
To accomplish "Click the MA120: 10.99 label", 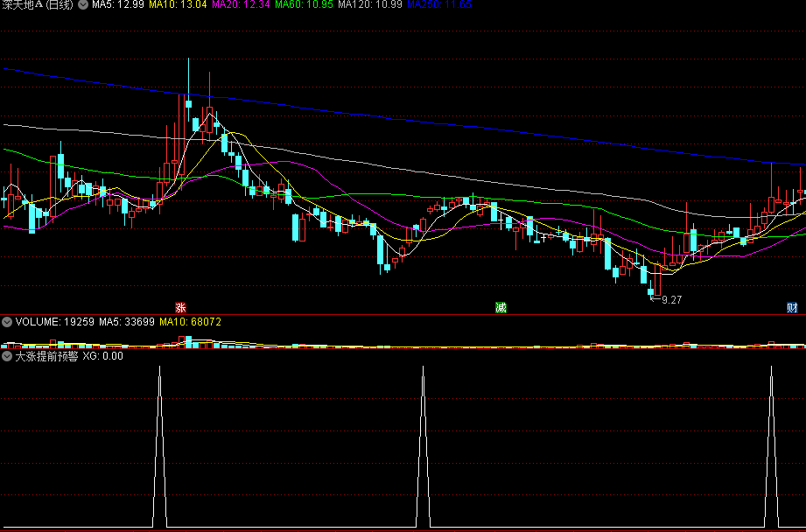I will click(370, 4).
